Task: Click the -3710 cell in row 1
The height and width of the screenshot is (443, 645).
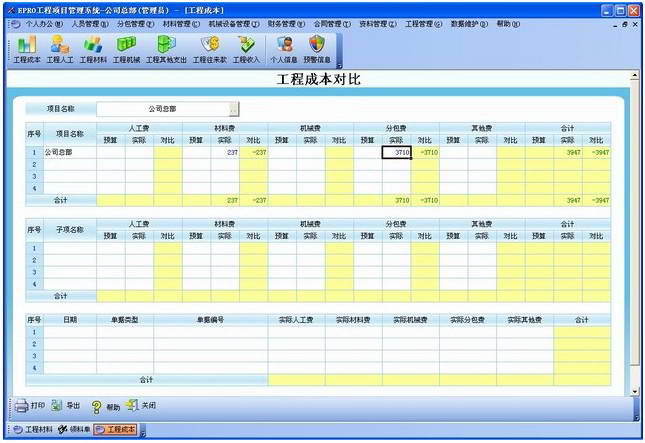Action: (x=425, y=153)
